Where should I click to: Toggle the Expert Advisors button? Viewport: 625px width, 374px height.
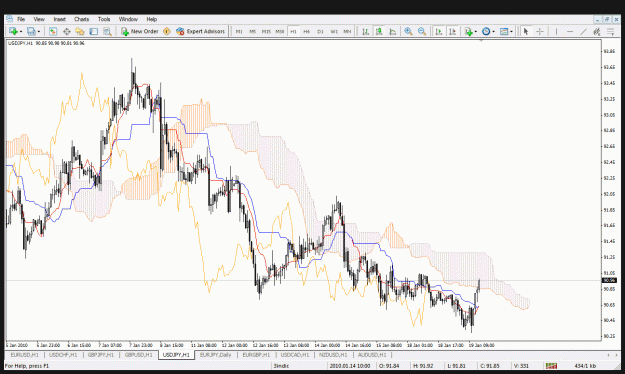pos(200,31)
